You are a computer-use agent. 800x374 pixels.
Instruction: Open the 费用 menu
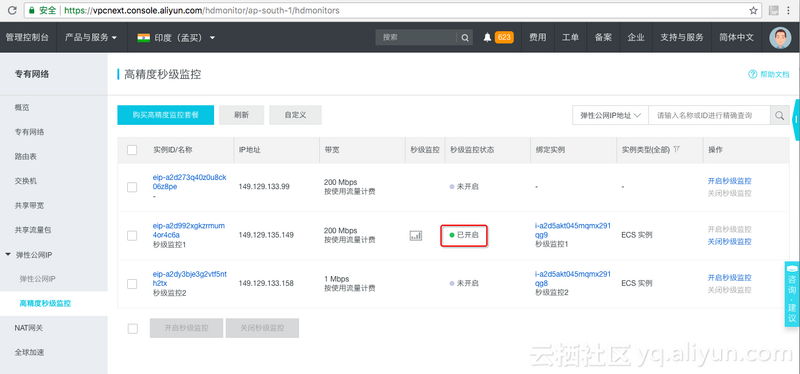click(x=537, y=37)
